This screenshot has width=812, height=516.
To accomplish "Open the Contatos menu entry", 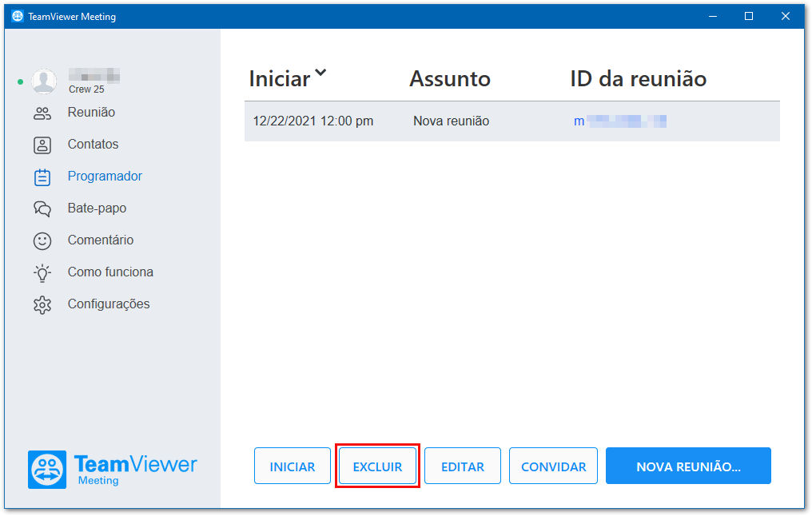I will [x=94, y=144].
